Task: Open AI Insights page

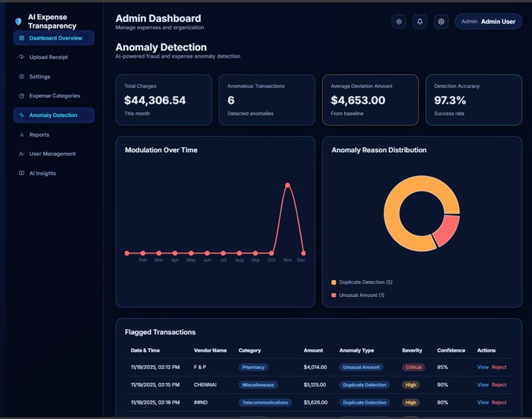Action: click(54, 173)
